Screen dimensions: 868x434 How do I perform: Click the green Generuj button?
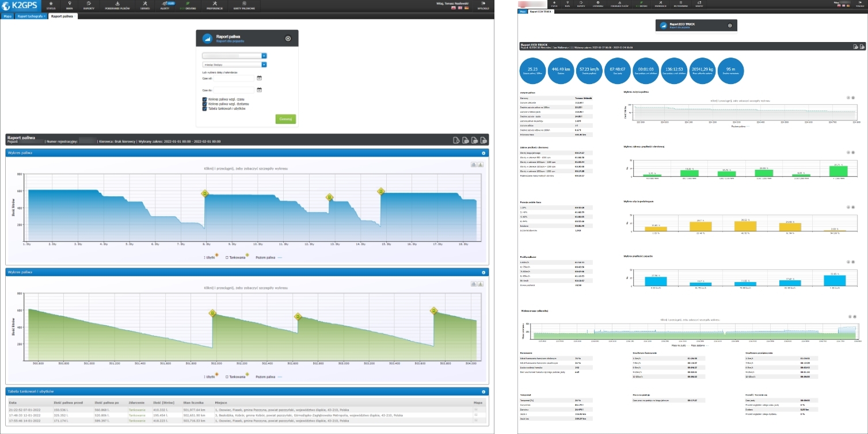click(x=285, y=119)
